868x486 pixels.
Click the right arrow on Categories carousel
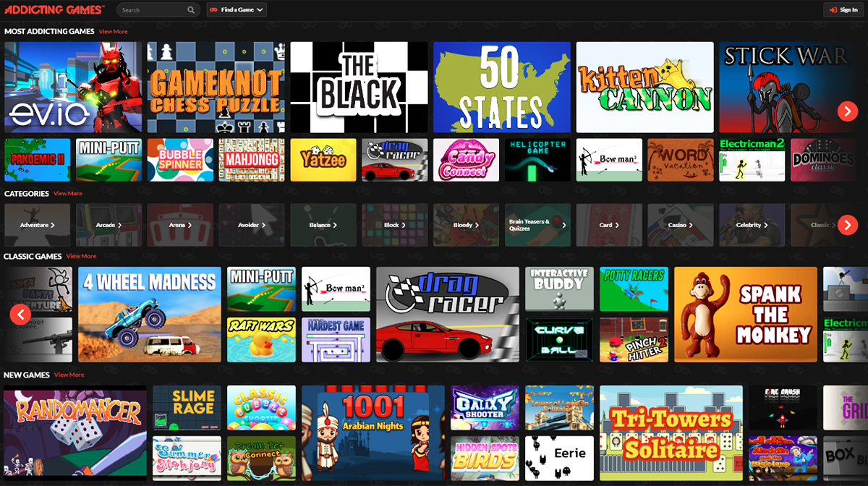click(848, 225)
